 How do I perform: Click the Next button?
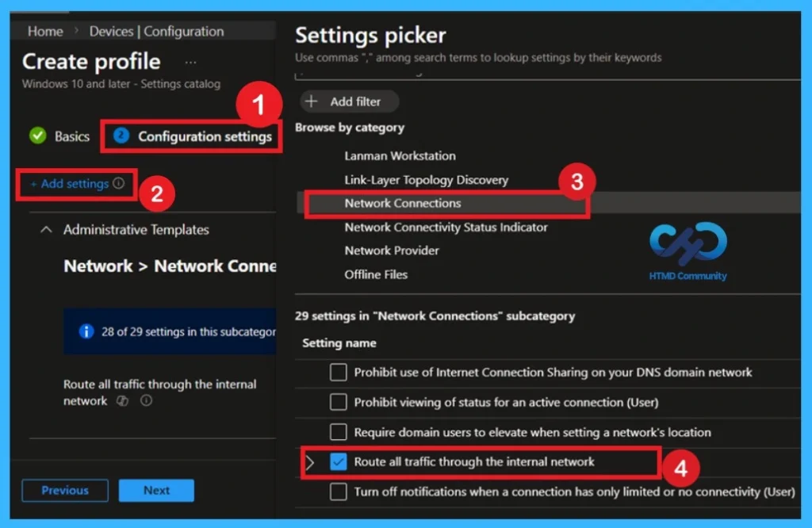click(155, 490)
